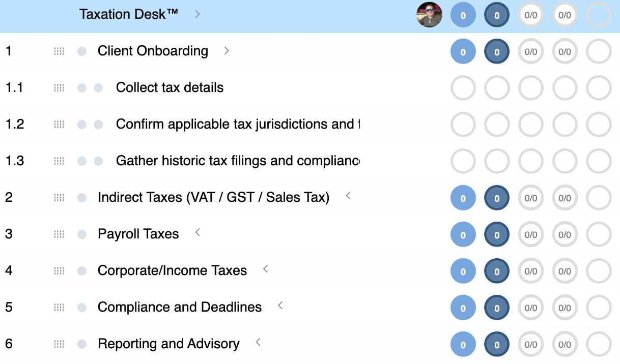Click the light blue zero counter on Client Onboarding
620x364 pixels.
pos(463,51)
